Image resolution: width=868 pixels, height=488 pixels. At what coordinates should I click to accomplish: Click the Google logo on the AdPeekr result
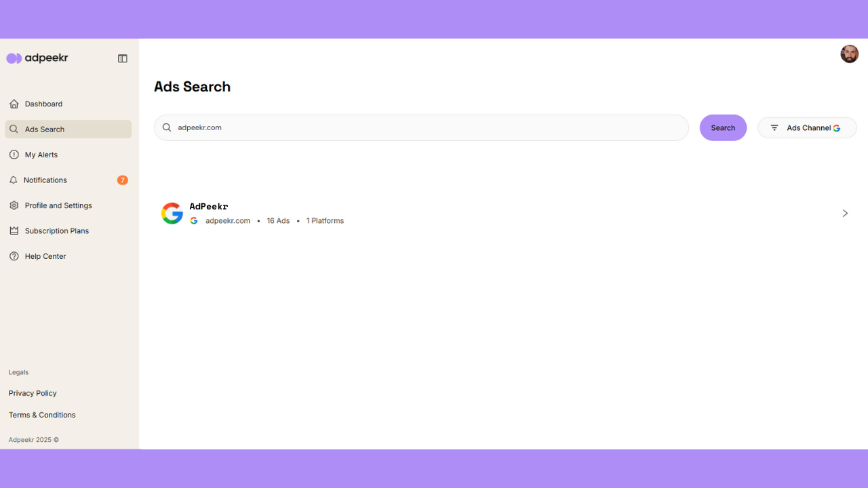point(172,213)
